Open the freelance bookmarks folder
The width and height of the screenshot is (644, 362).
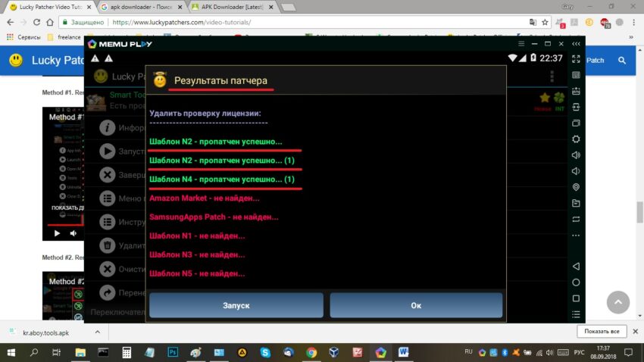point(64,37)
